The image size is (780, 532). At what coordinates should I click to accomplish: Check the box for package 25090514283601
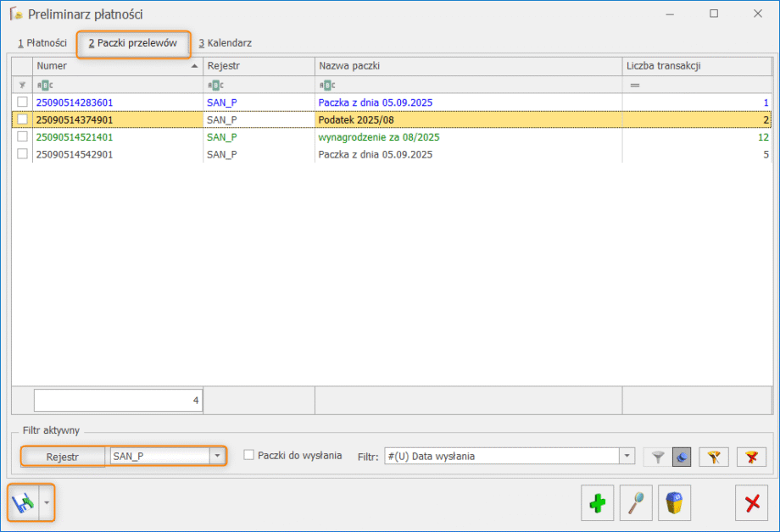pos(22,103)
